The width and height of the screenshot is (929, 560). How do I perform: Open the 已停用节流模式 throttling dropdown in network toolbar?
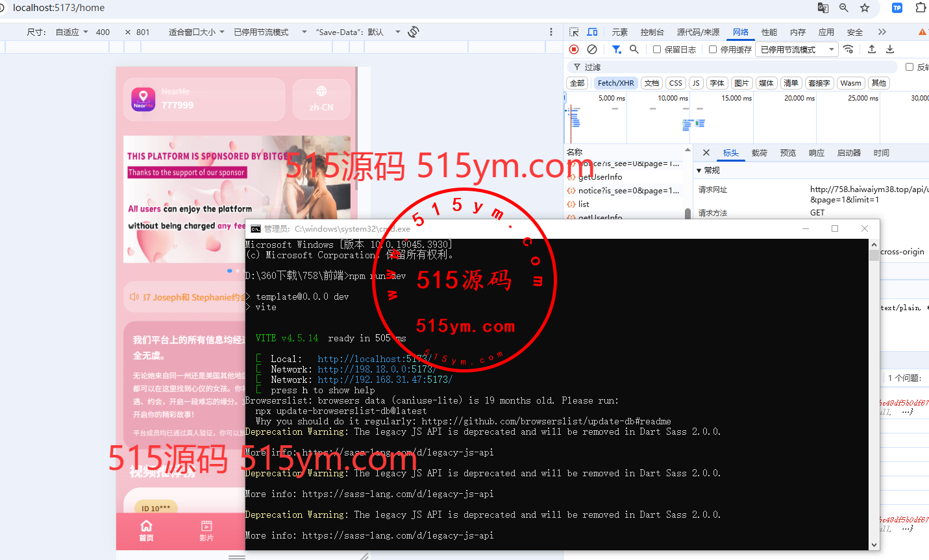tap(798, 49)
